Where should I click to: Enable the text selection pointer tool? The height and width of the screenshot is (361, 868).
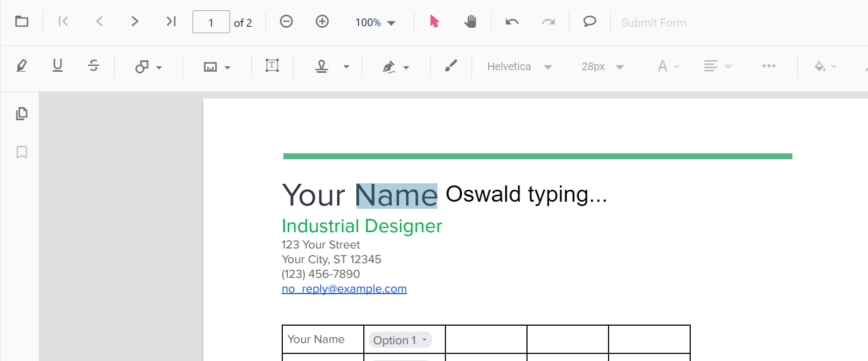(x=434, y=22)
